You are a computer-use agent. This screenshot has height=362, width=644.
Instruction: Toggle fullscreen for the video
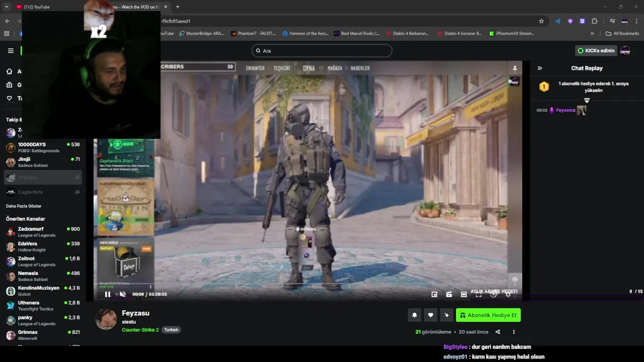point(478,295)
